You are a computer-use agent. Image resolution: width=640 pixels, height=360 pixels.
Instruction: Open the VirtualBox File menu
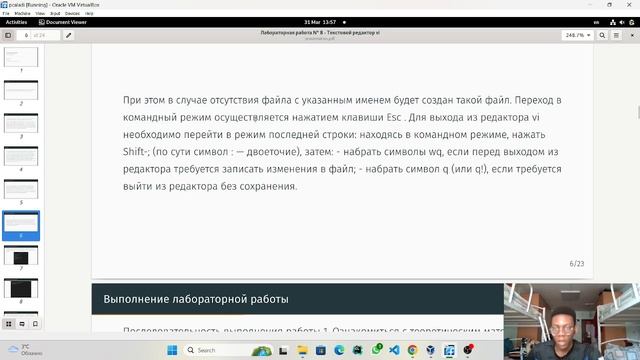[6, 13]
